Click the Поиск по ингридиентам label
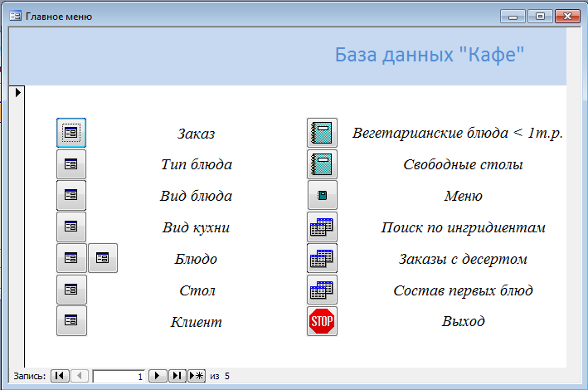Screen dimensions: 588x390 point(464,227)
